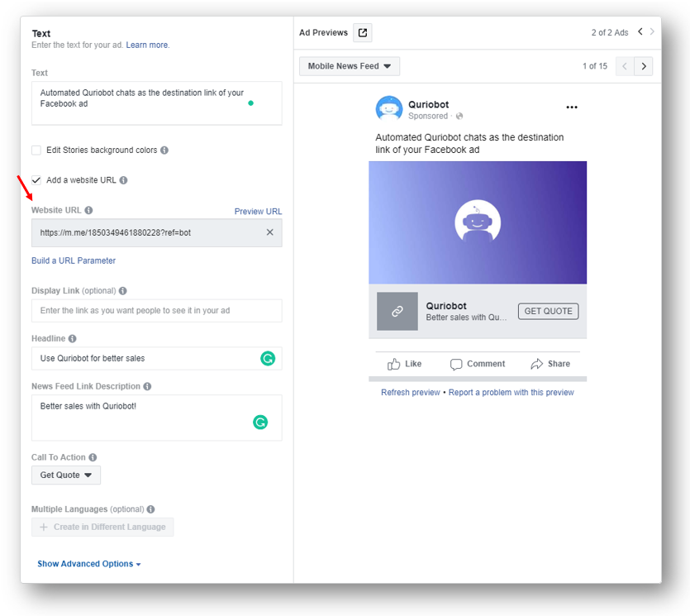Image resolution: width=690 pixels, height=616 pixels.
Task: Click info icon beside Call To Action
Action: coord(93,457)
